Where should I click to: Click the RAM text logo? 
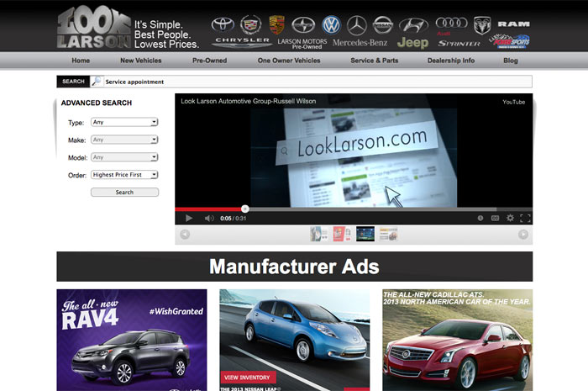coord(514,24)
